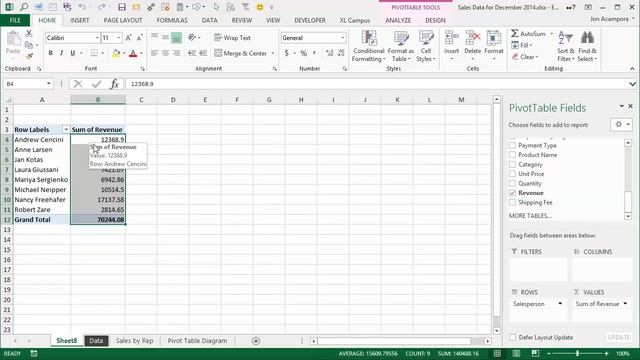
Task: Click the Accounting Number Format dollar icon
Action: [x=287, y=53]
